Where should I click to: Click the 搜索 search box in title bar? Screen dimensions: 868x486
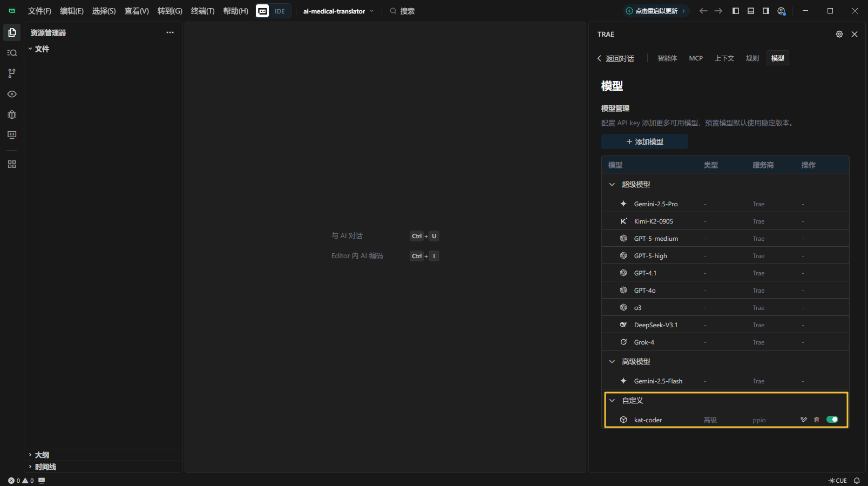point(402,11)
